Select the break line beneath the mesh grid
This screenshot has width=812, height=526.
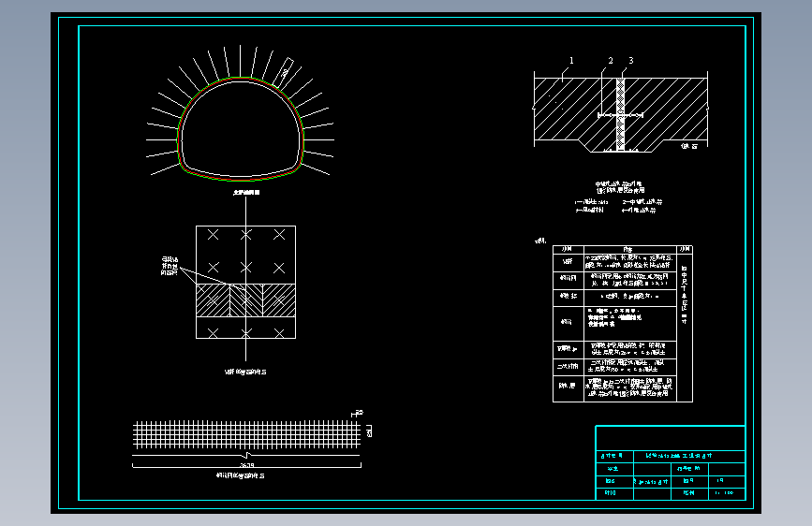[246, 456]
